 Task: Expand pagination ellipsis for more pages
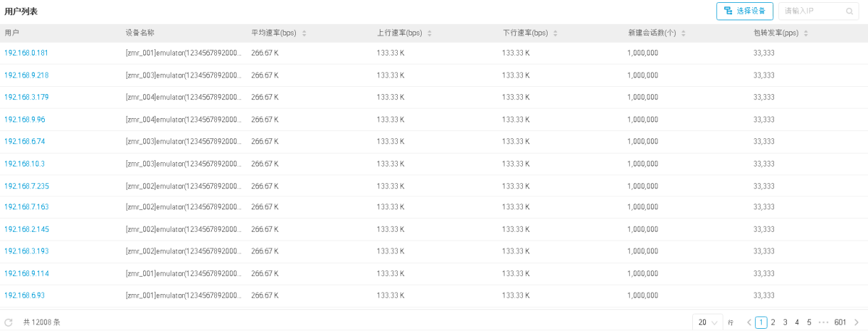[x=823, y=322]
